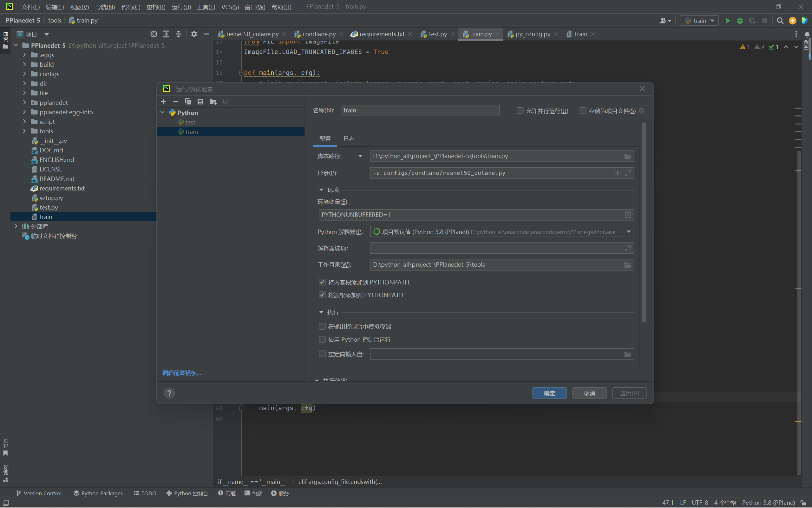The width and height of the screenshot is (812, 508).
Task: Cancel the run configuration dialog
Action: pos(589,393)
